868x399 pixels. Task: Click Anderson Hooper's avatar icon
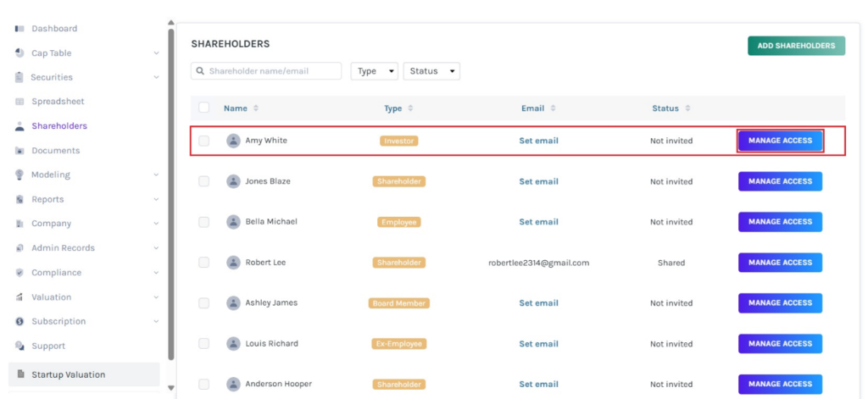[x=233, y=384]
